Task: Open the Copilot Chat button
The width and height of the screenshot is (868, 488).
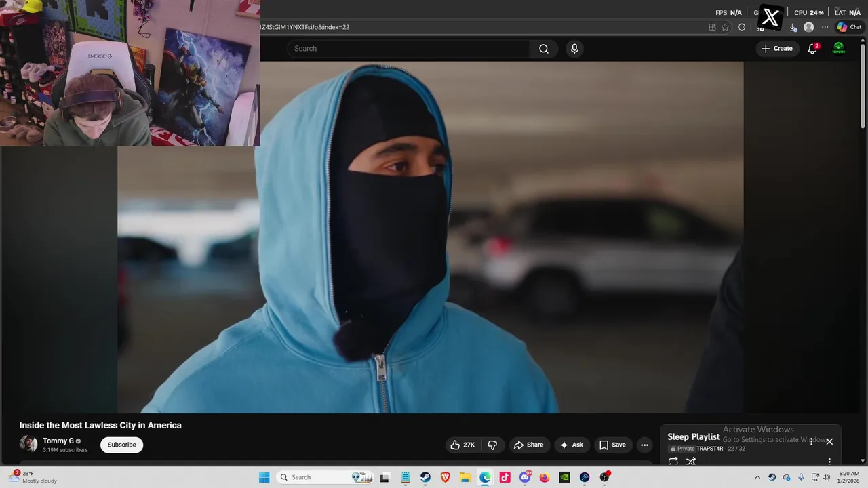Action: pos(849,27)
